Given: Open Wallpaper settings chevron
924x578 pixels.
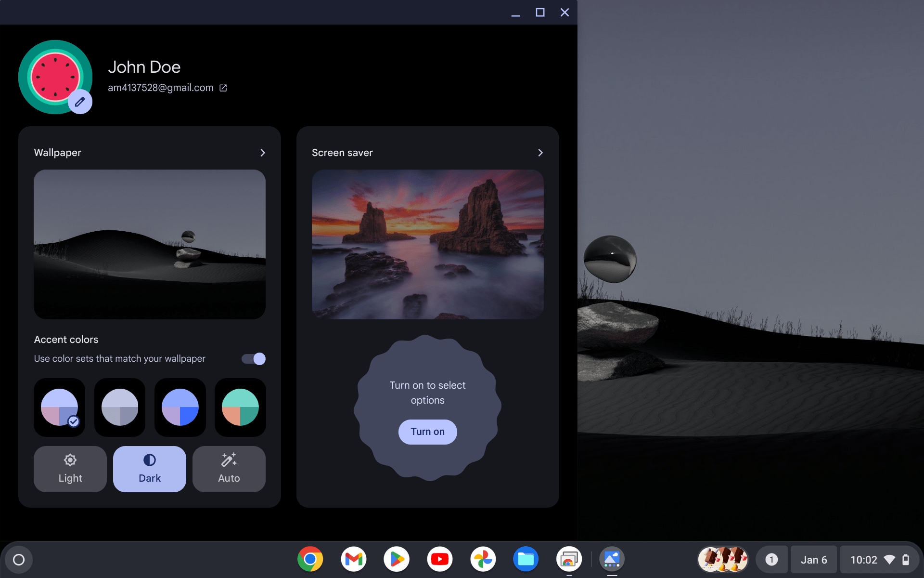Looking at the screenshot, I should click(x=263, y=153).
